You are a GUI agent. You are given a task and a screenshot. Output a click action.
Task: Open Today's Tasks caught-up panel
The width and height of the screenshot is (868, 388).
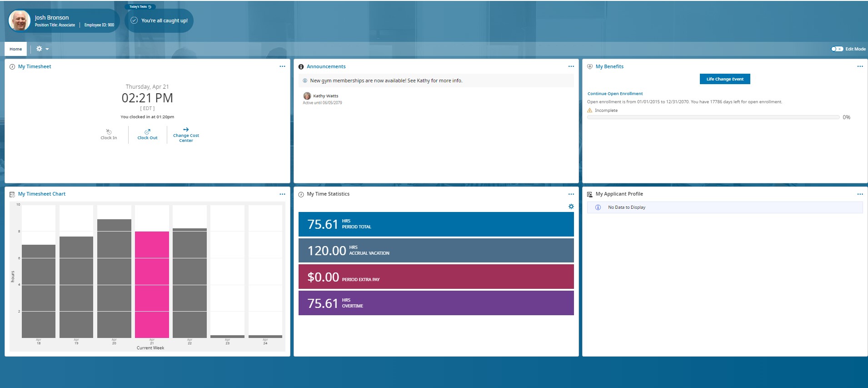pos(159,20)
